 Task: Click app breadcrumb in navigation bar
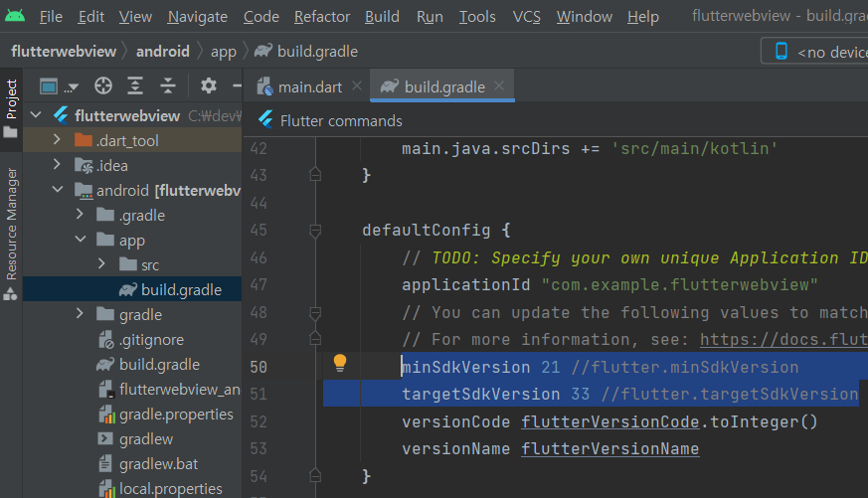pyautogui.click(x=224, y=52)
